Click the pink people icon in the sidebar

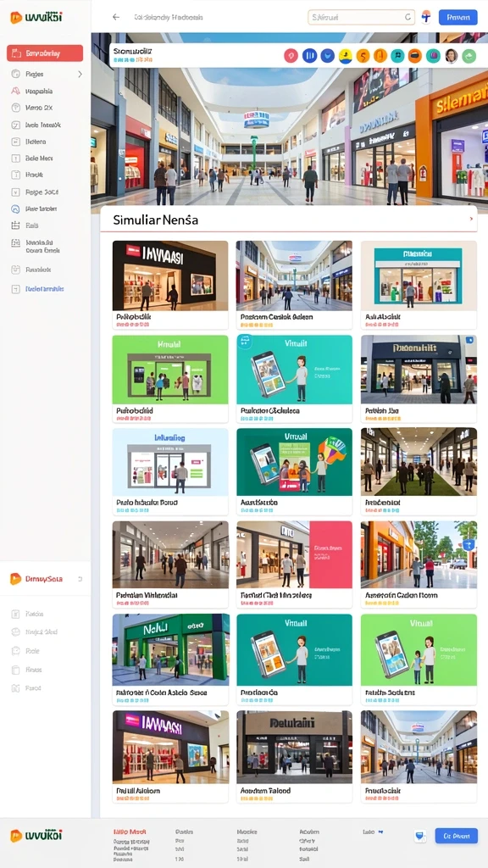click(15, 91)
